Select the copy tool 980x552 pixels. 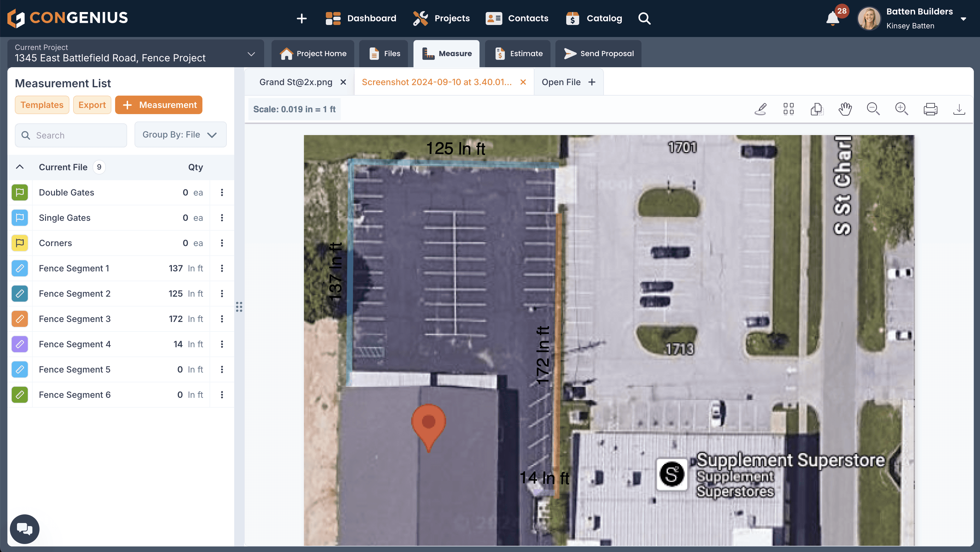click(816, 109)
